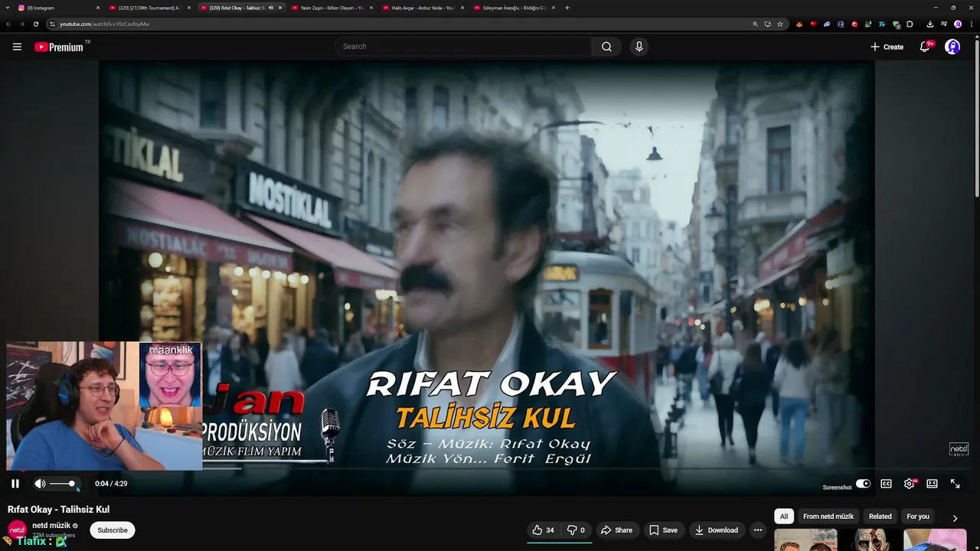
Task: Toggle the autoplay switch
Action: (x=863, y=484)
